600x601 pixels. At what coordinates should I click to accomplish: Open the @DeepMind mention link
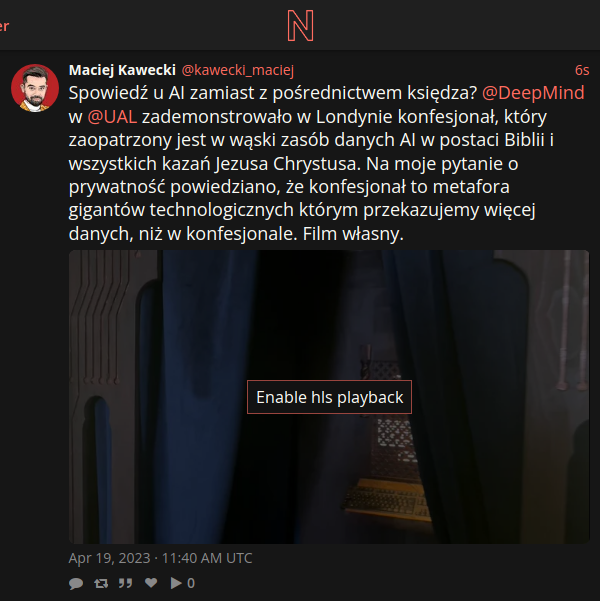tap(533, 93)
